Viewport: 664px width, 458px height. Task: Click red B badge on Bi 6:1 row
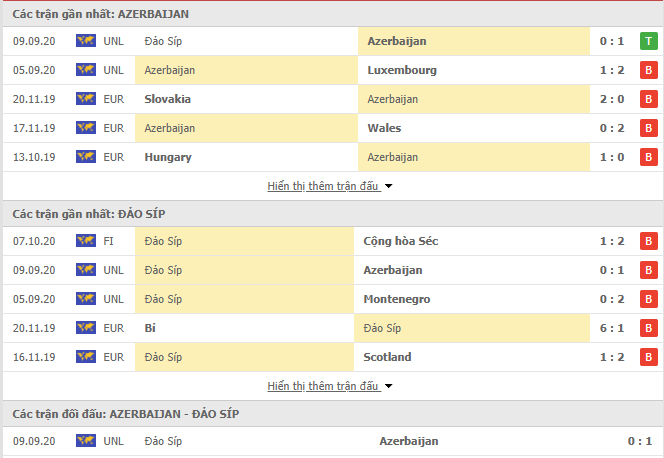click(648, 328)
